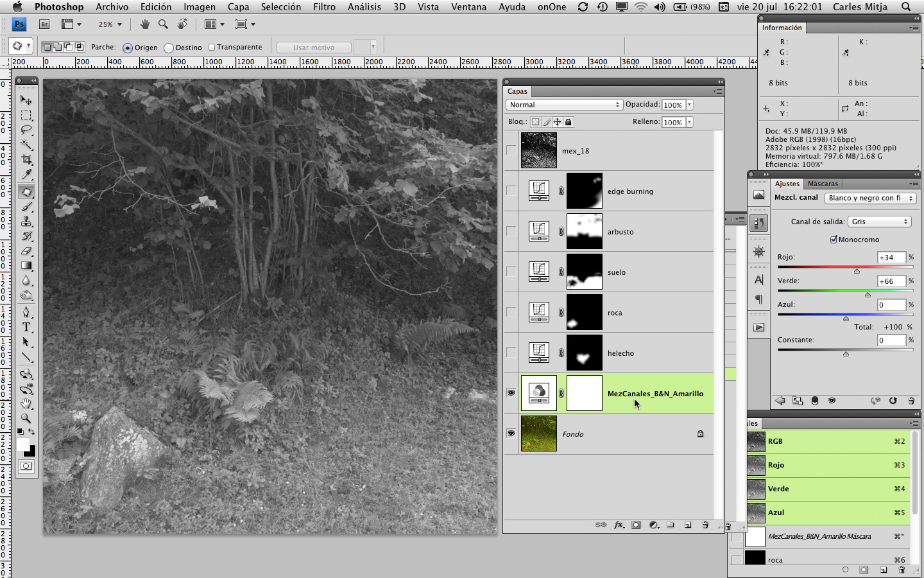924x578 pixels.
Task: Open the Normal blend mode dropdown
Action: click(564, 105)
